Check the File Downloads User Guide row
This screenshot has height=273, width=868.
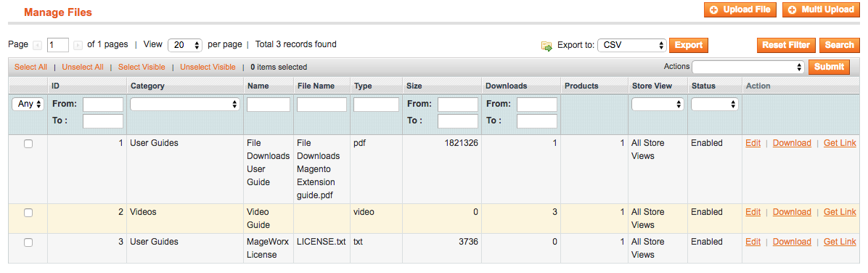[28, 144]
